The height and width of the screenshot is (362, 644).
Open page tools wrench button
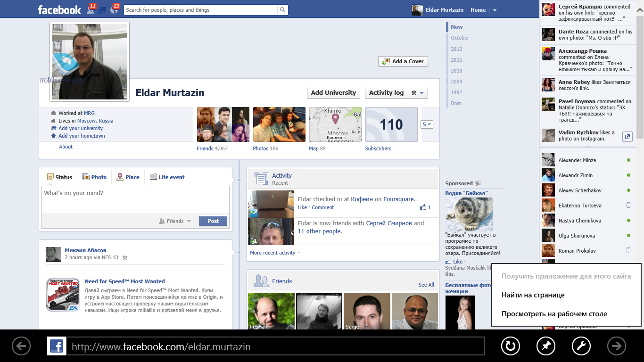(x=581, y=346)
